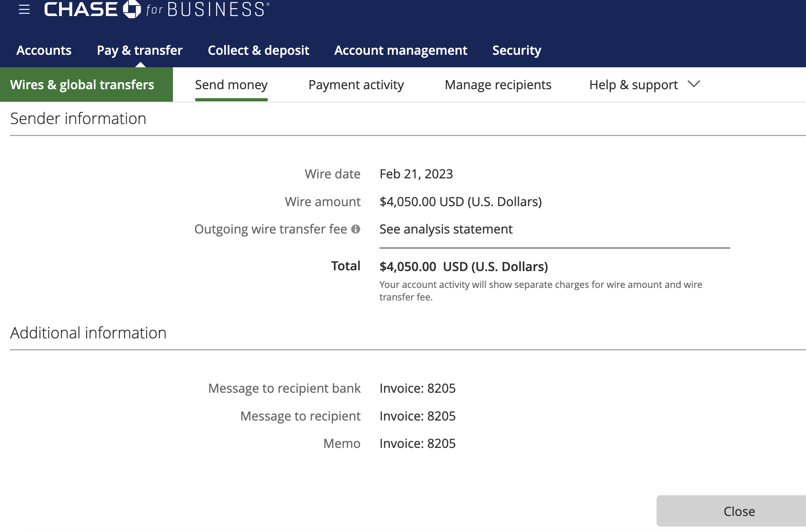Click the Message to recipient bank invoice value
The height and width of the screenshot is (532, 806).
[417, 388]
